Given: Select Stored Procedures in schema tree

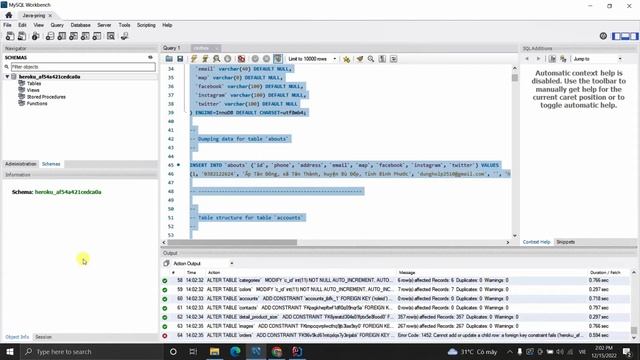Looking at the screenshot, I should 46,97.
